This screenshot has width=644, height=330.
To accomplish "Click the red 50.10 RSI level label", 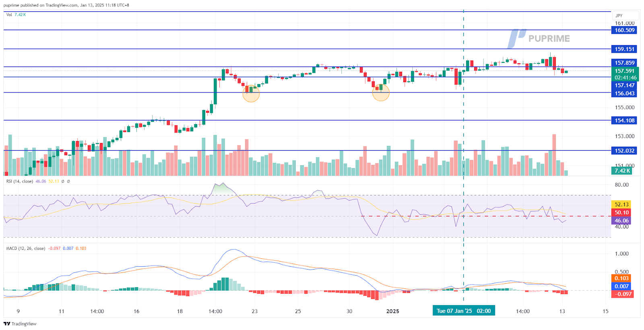I will click(x=621, y=212).
